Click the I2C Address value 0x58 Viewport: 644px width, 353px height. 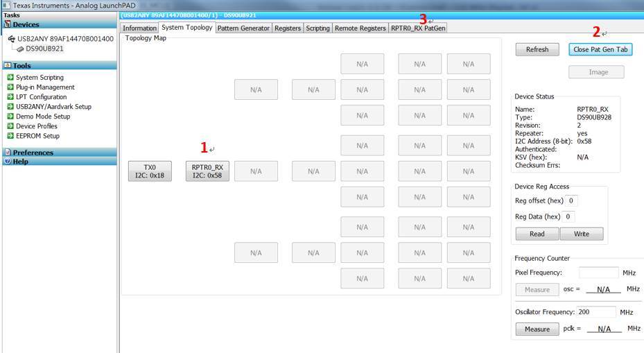(584, 141)
